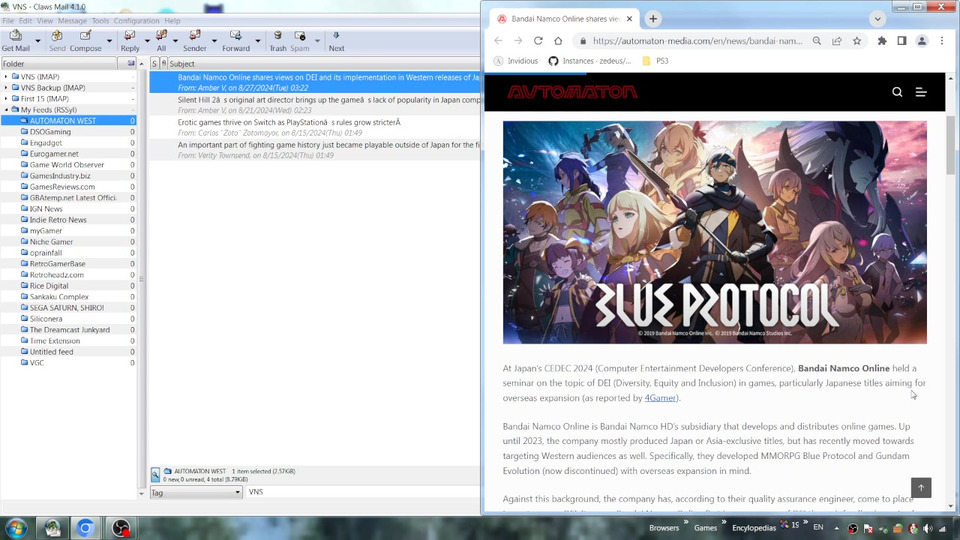Click the Send toolbar icon
The image size is (960, 540).
[x=57, y=41]
